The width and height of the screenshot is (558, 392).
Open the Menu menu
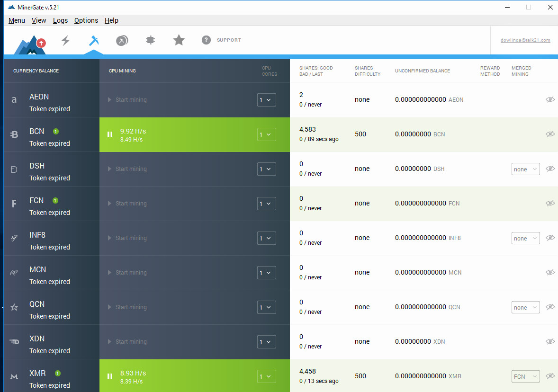pos(17,20)
